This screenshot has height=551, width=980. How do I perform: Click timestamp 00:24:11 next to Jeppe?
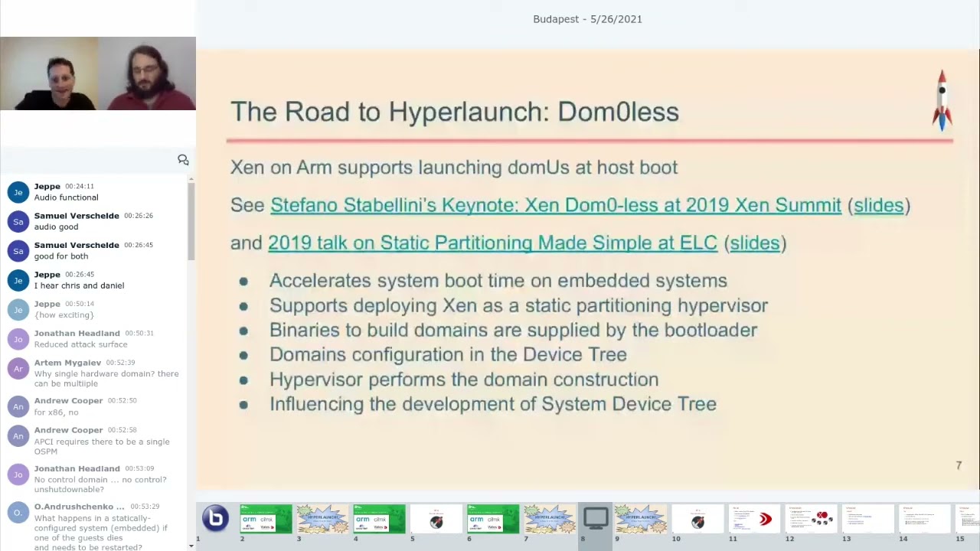tap(80, 187)
